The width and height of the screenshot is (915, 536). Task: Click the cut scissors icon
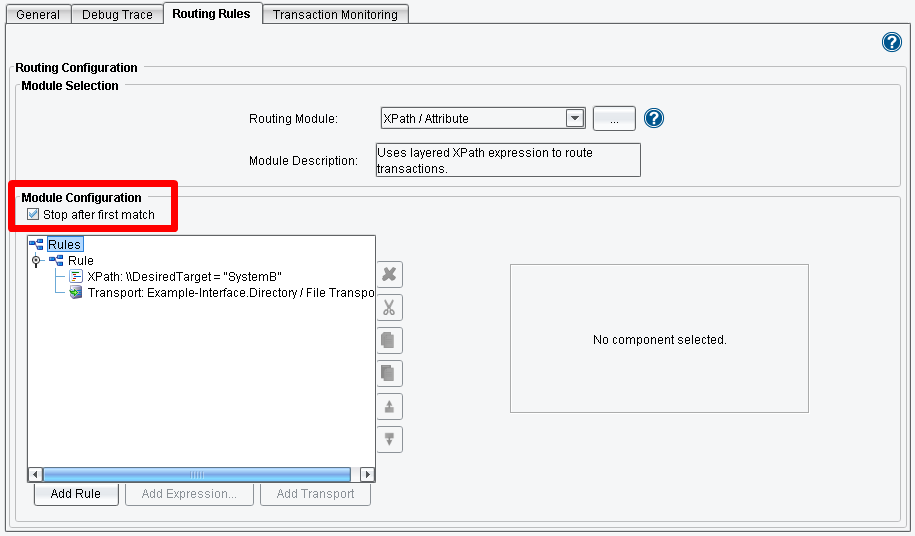(389, 308)
